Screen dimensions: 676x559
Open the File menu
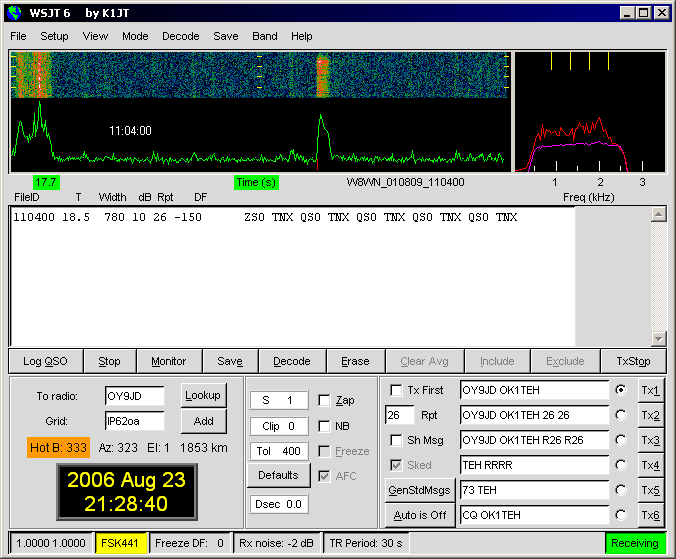[x=18, y=36]
